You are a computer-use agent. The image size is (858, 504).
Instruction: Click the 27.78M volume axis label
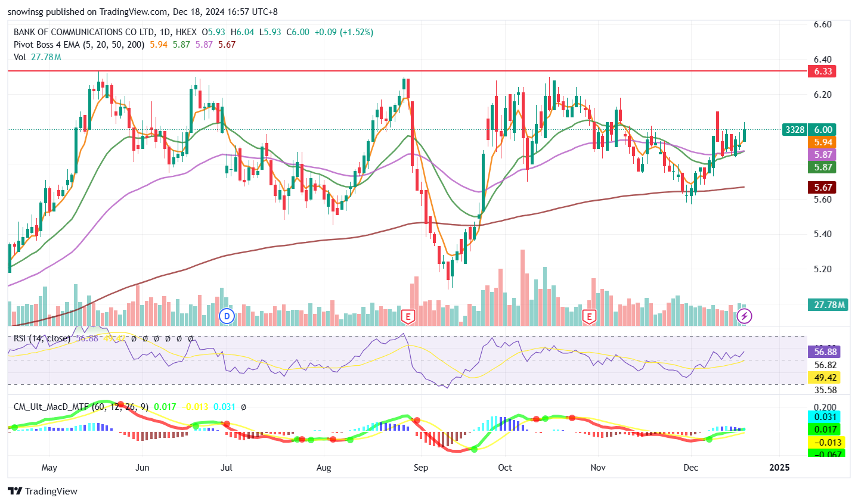(827, 305)
